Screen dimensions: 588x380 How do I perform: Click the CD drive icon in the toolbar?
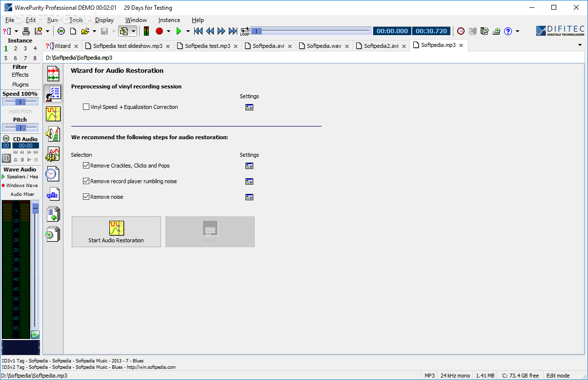[x=496, y=31]
